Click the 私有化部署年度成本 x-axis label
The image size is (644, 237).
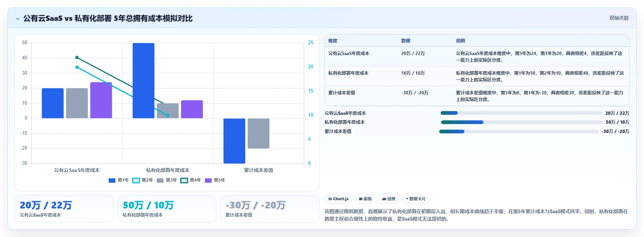click(168, 170)
